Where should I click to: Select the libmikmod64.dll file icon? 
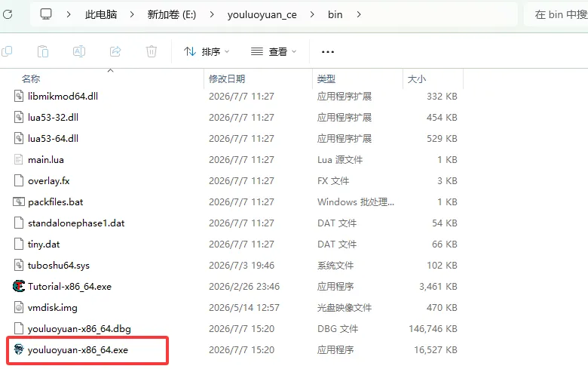(x=18, y=96)
